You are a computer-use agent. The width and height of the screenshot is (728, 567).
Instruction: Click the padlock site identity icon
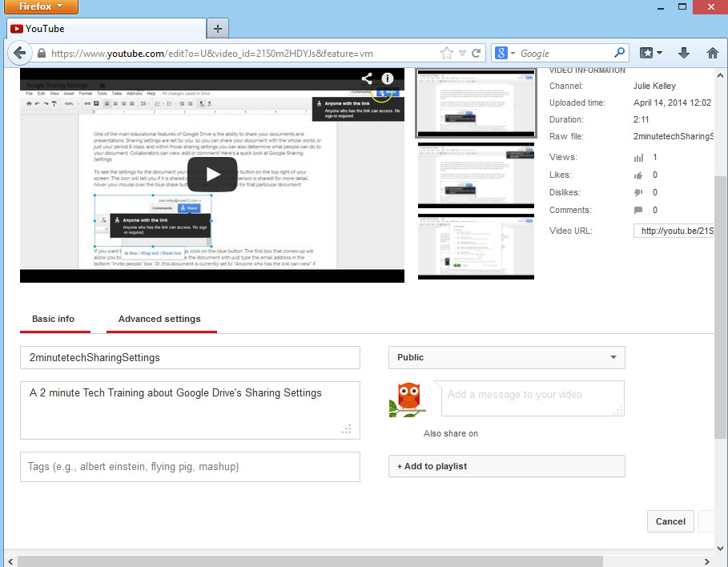[x=42, y=54]
